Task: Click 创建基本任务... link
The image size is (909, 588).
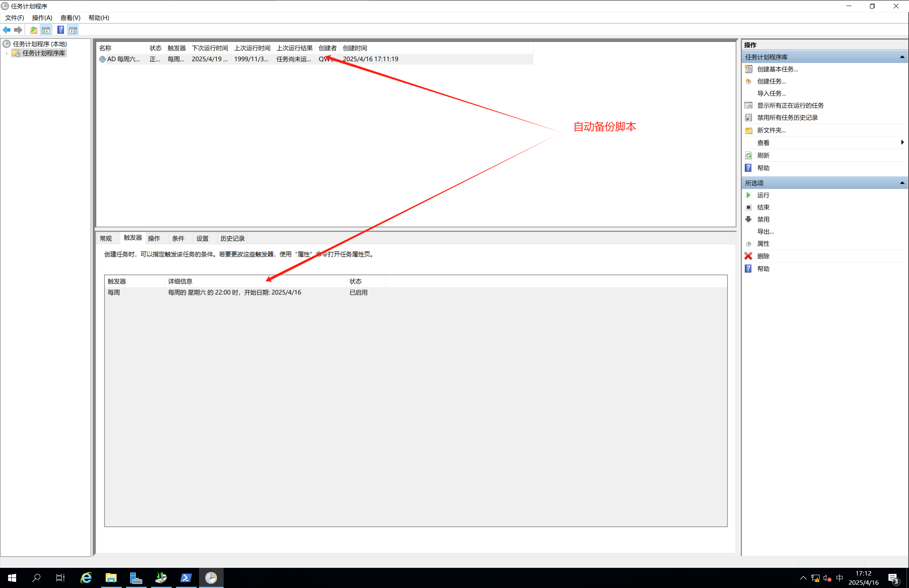Action: (777, 69)
